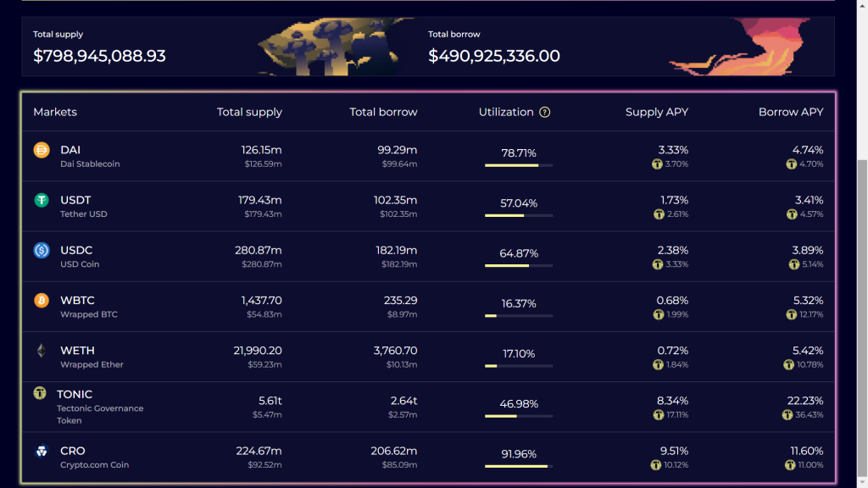Image resolution: width=868 pixels, height=488 pixels.
Task: Click TONIC reward icon beside WETH 1.84% supply
Action: coord(658,364)
